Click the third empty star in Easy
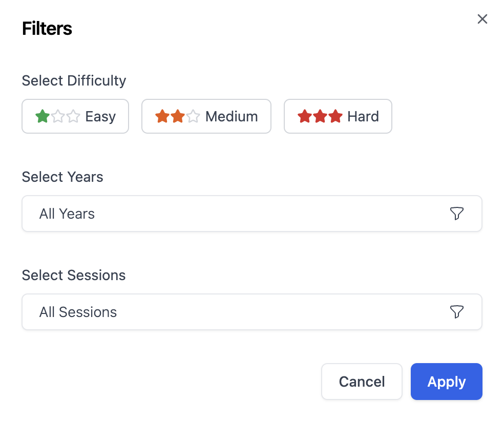Image resolution: width=504 pixels, height=422 pixels. [73, 117]
